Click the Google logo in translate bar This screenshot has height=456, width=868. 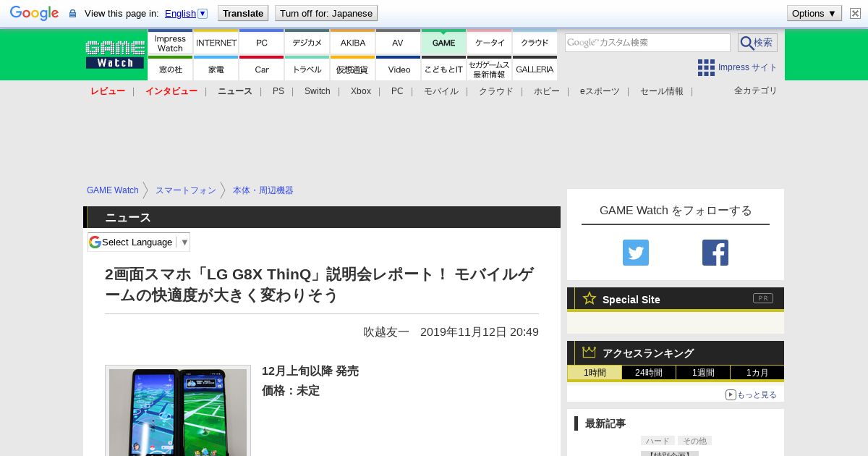[x=34, y=13]
